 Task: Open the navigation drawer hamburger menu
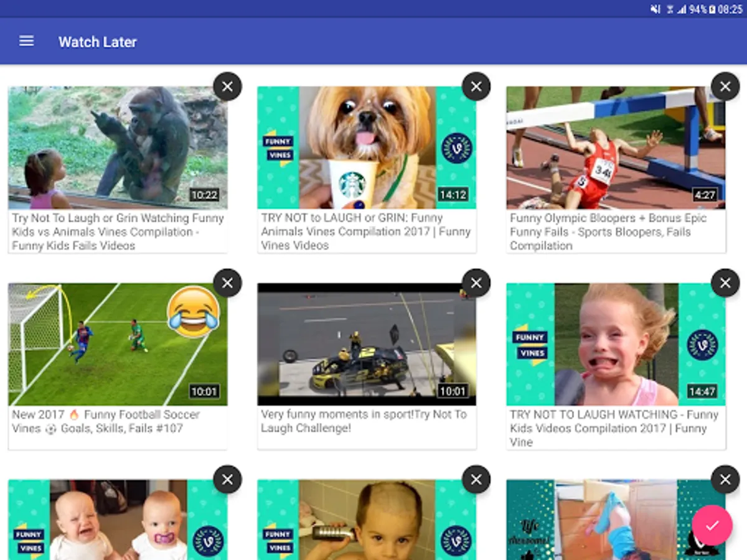(x=26, y=41)
